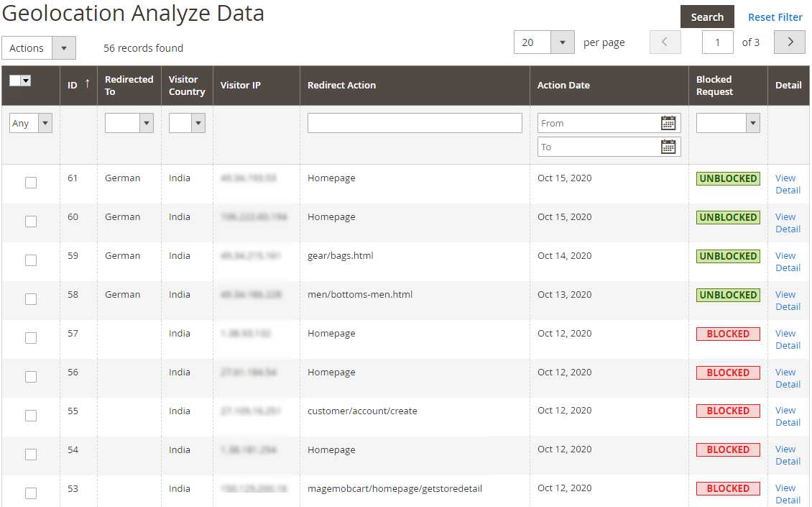Viewport: 812px width, 507px height.
Task: Tick the checkbox for record 61
Action: pos(31,183)
